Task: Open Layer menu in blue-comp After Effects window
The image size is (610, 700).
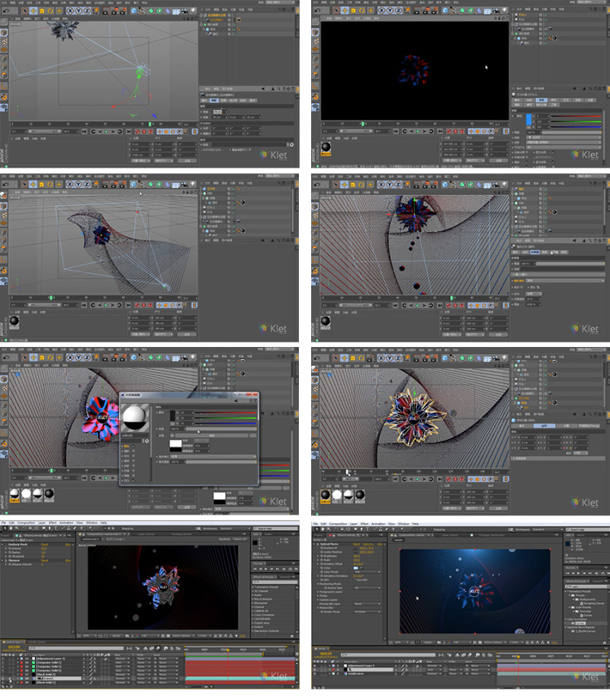Action: point(354,524)
